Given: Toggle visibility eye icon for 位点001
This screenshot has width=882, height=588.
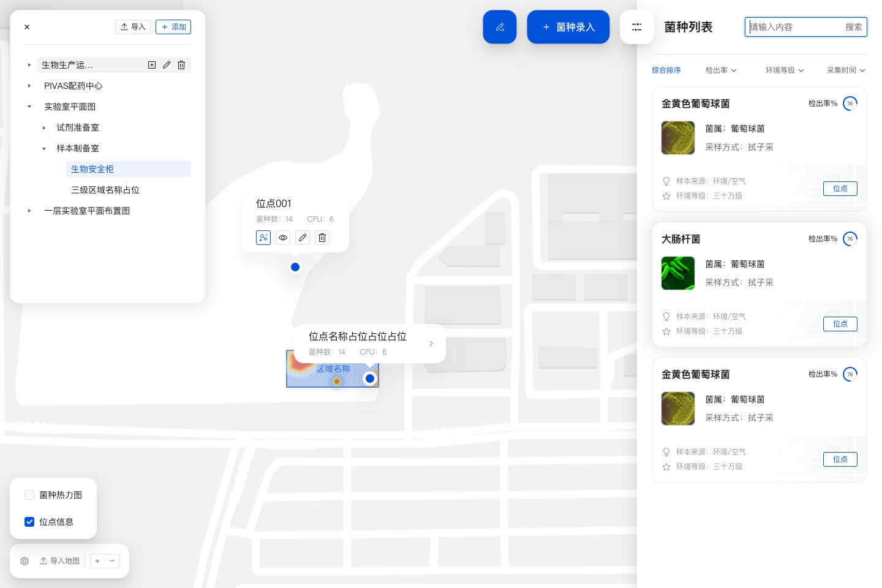Looking at the screenshot, I should coord(283,238).
